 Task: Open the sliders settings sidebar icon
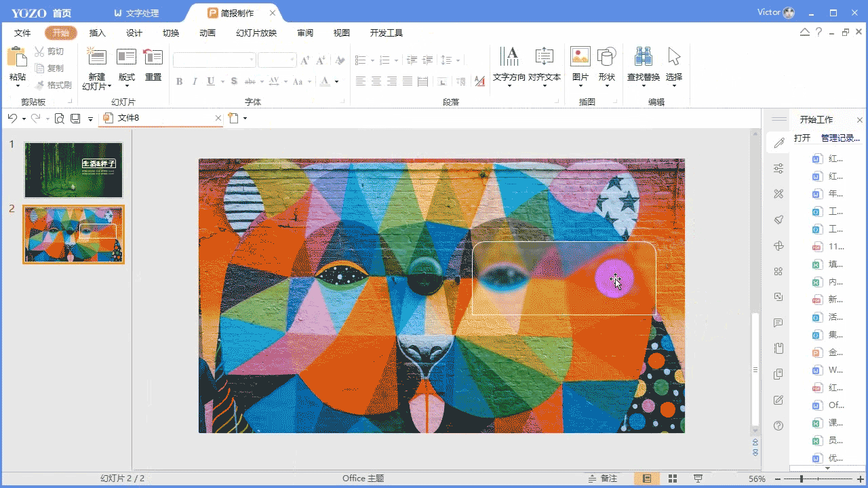(x=778, y=168)
